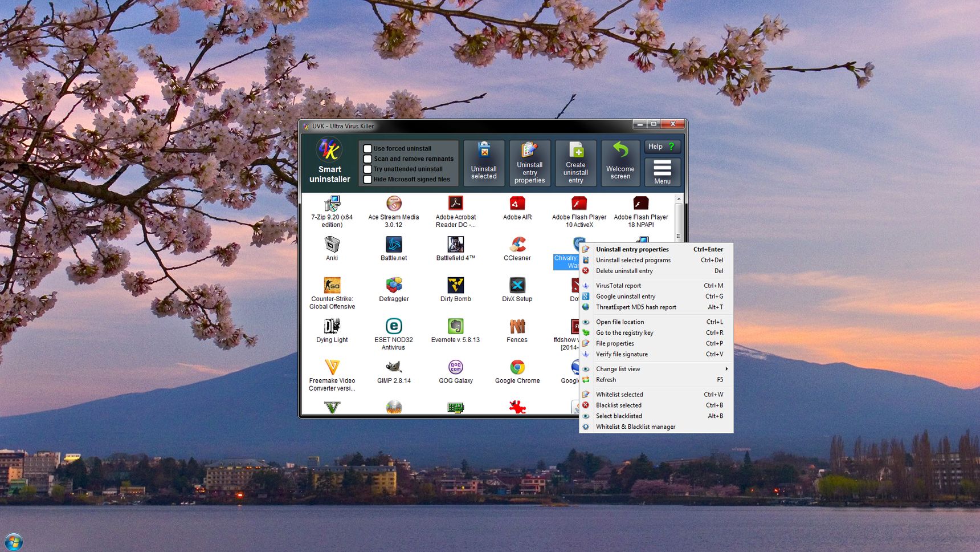
Task: Select Counter-Strike: Global Offensive icon
Action: pos(332,285)
